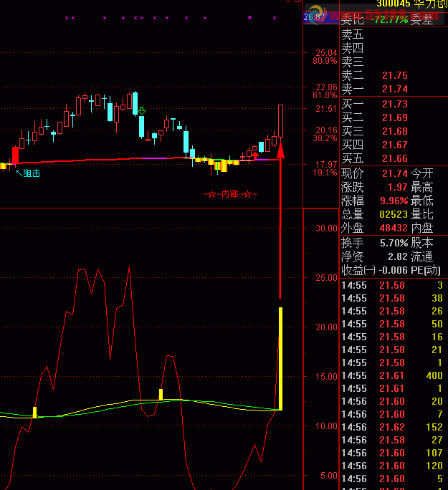Click the 14:56 tick with volume 107
The height and width of the screenshot is (490, 448).
coord(394,453)
